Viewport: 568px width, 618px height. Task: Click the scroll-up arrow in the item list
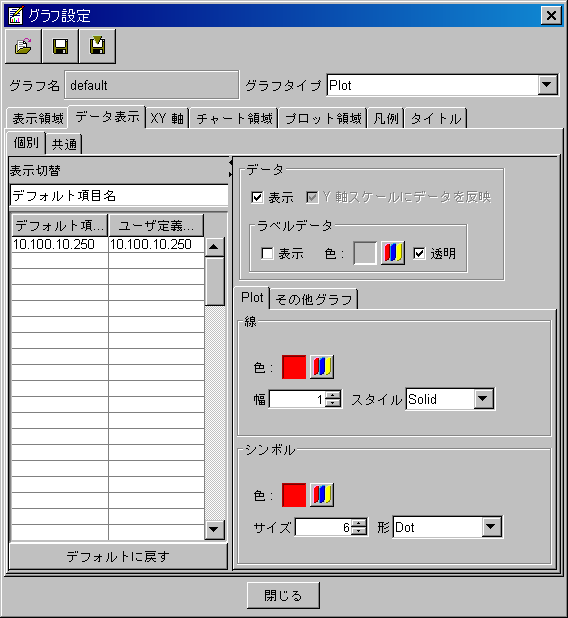coord(214,247)
